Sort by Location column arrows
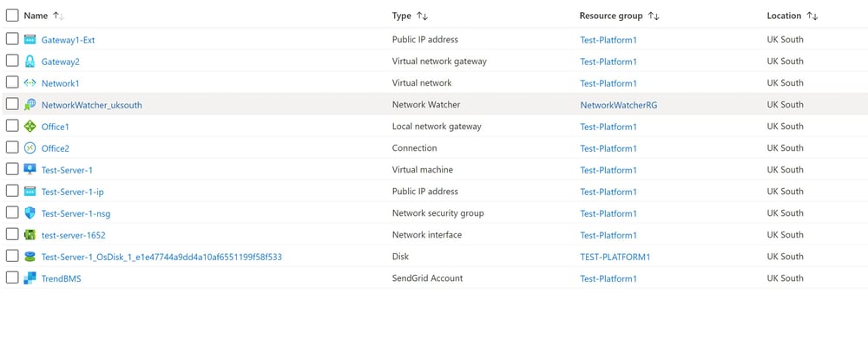The image size is (868, 346). (x=812, y=16)
